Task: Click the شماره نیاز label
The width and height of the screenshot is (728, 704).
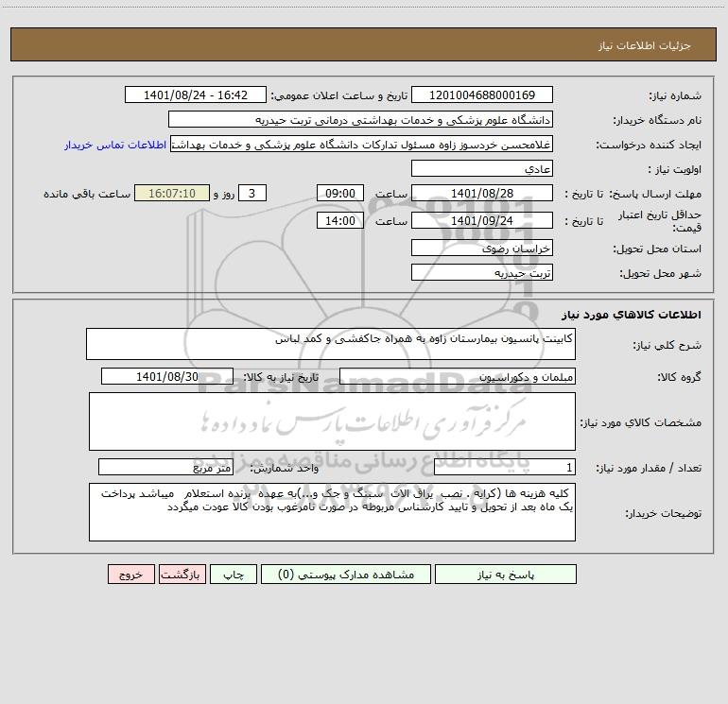Action: coord(675,96)
